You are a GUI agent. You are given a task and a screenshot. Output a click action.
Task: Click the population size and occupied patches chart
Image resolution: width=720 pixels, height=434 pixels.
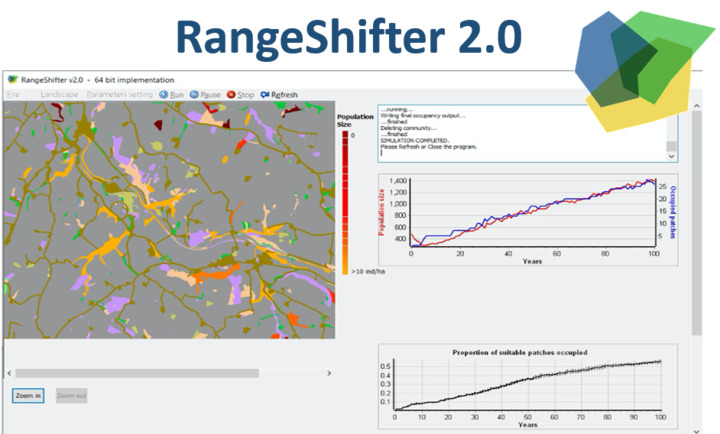528,220
